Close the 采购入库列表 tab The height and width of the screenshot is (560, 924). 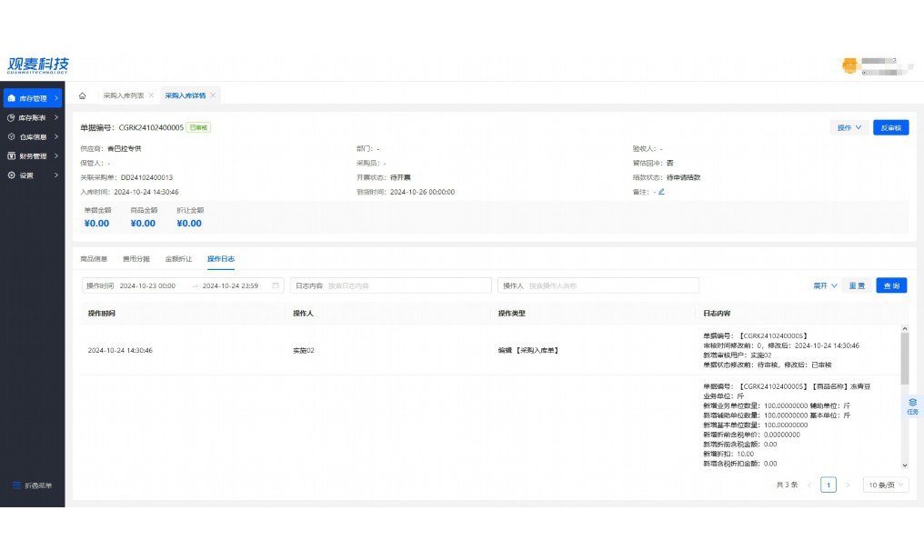151,95
